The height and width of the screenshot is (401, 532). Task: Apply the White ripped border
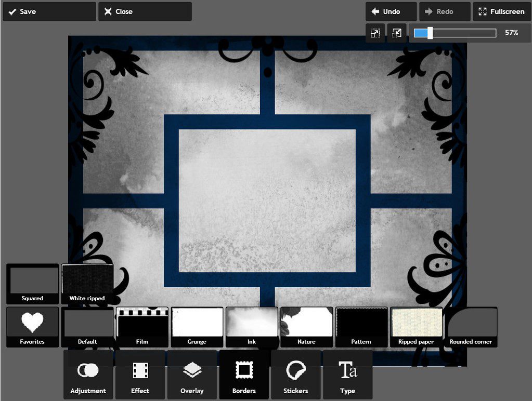coord(87,284)
